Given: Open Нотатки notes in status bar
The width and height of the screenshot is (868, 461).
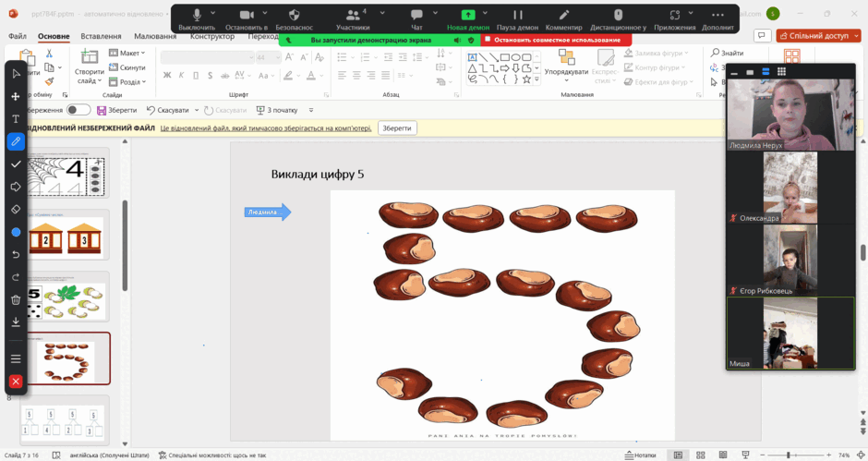Looking at the screenshot, I should (x=640, y=455).
